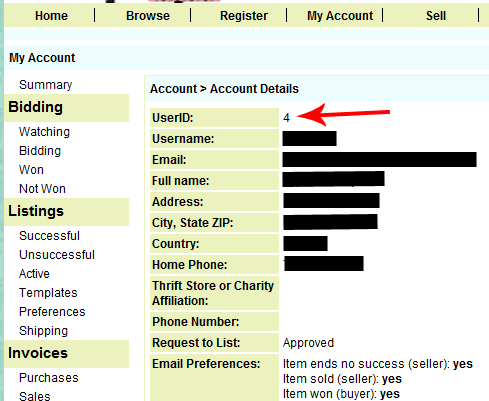Click the UserID value 4
Screen dimensions: 489x401
[x=286, y=118]
